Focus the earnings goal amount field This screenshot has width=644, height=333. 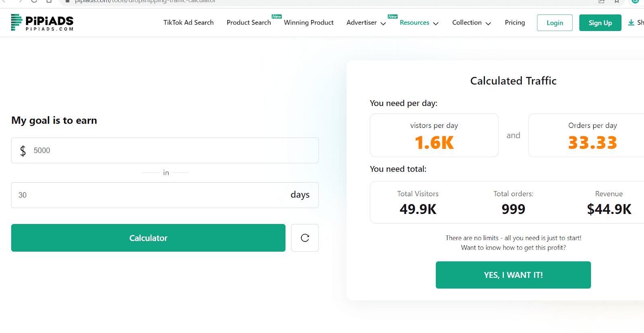173,150
